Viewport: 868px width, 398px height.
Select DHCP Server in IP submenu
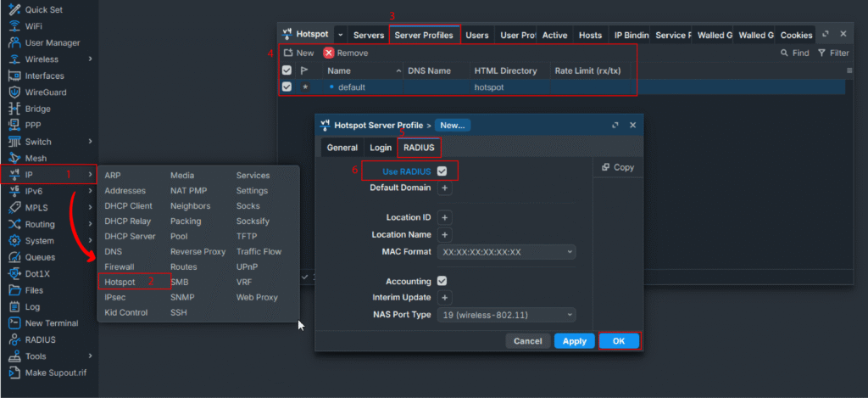[130, 236]
